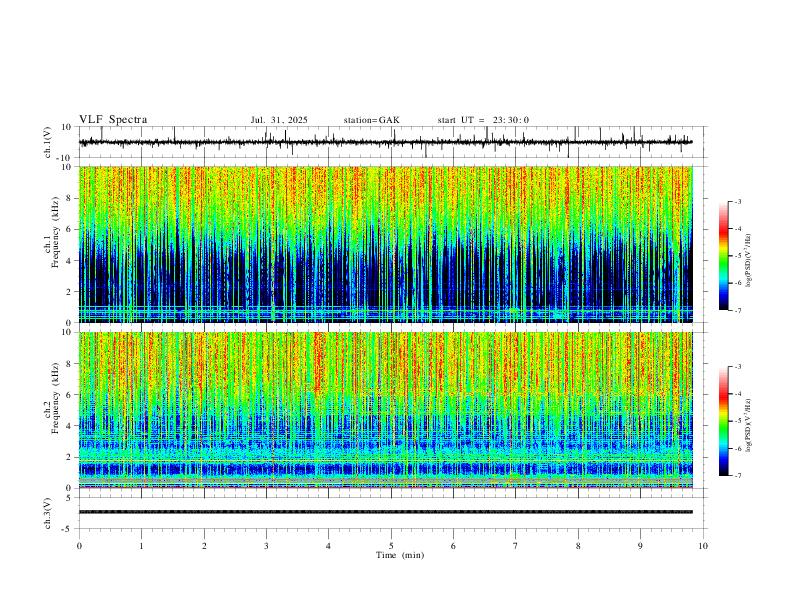Viewport: 792px width, 612px height.
Task: Click the "4" tick on the time axis
Action: 329,546
